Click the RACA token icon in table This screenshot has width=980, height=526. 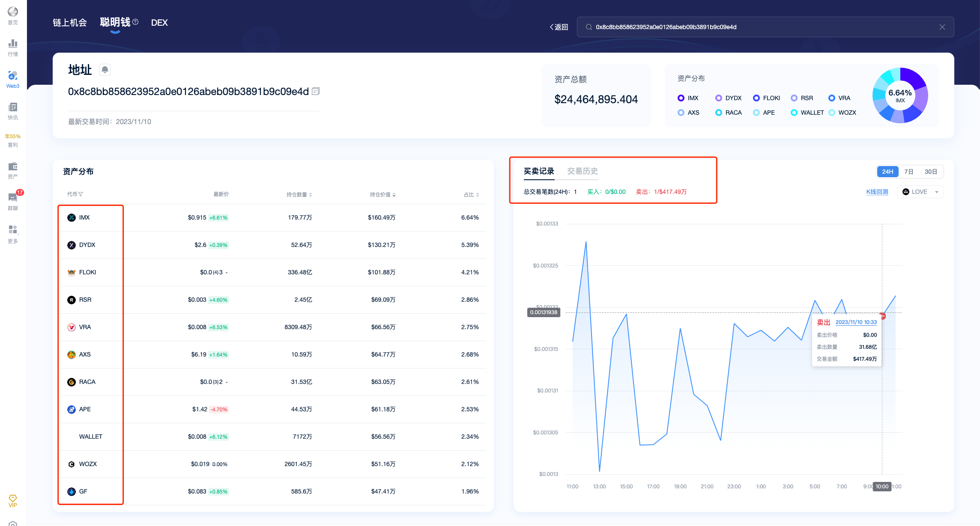72,382
